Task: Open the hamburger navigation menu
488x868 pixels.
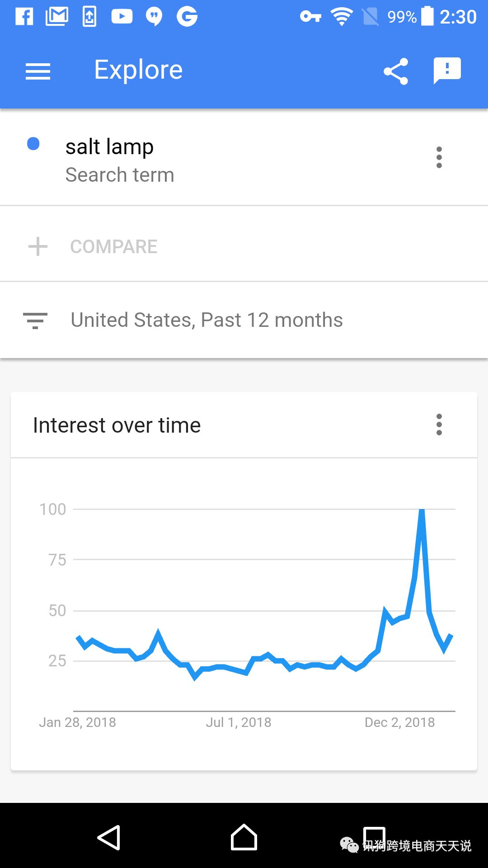Action: click(x=38, y=71)
